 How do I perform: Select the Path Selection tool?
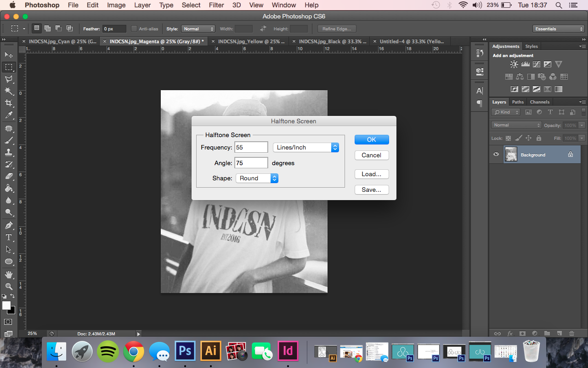tap(9, 249)
